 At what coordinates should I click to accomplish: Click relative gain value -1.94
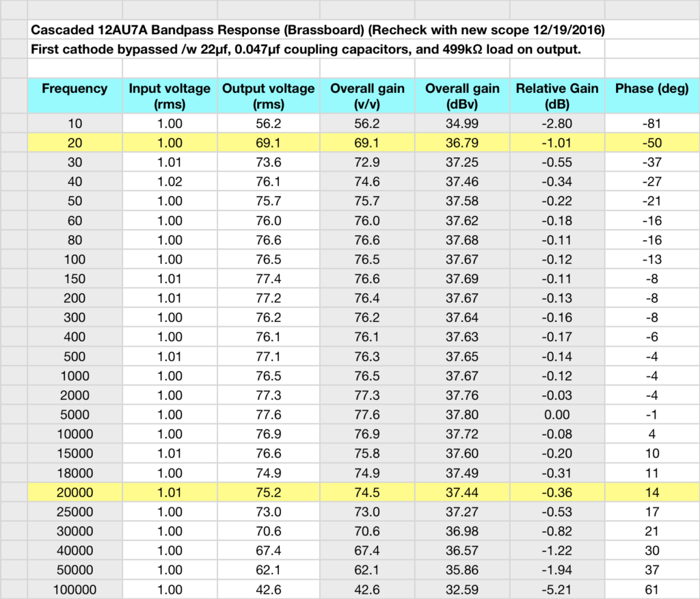coord(557,570)
